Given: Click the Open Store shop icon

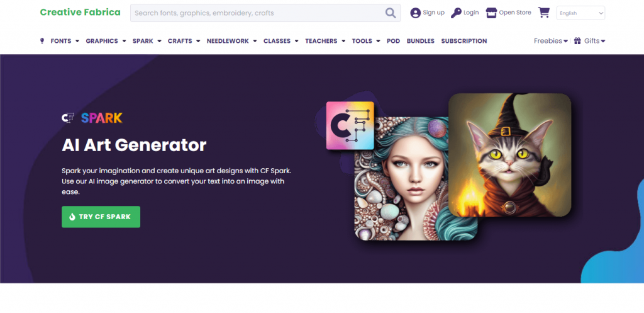Looking at the screenshot, I should (x=491, y=13).
